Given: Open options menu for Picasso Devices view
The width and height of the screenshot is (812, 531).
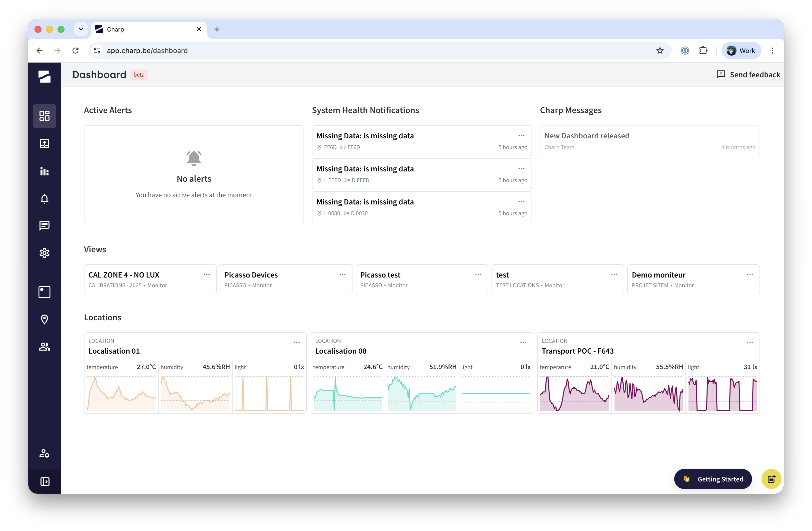Looking at the screenshot, I should (x=342, y=274).
